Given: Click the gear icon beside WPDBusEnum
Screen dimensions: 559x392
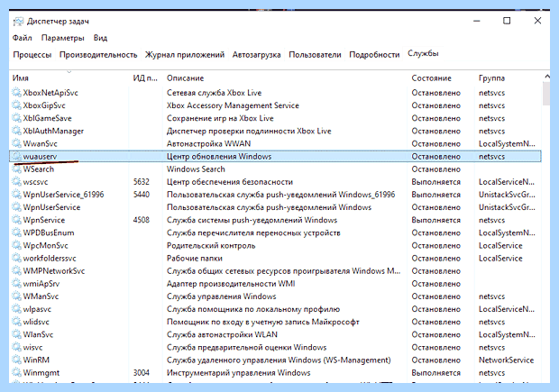Looking at the screenshot, I should pos(16,232).
